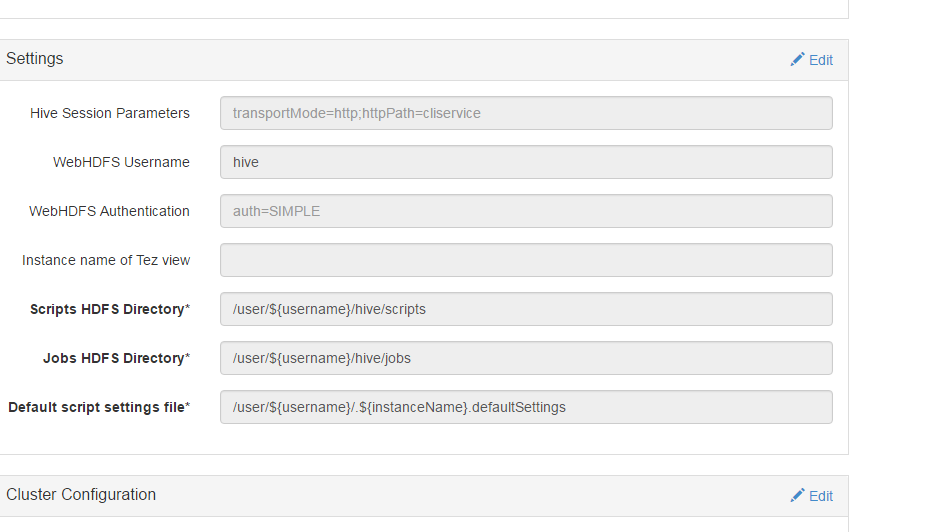Click the WebHDFS Authentication label
The height and width of the screenshot is (532, 929).
109,211
